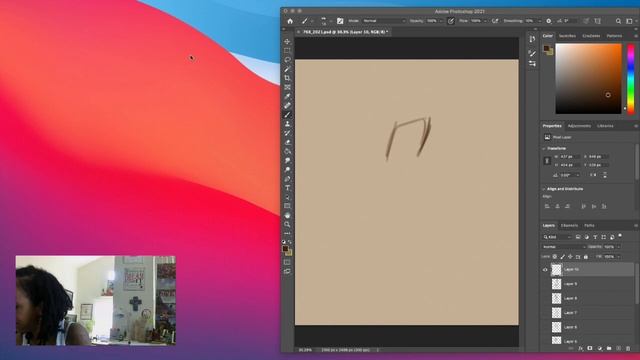Viewport: 640px width, 360px height.
Task: Add layer style using fx icon
Action: [x=580, y=349]
